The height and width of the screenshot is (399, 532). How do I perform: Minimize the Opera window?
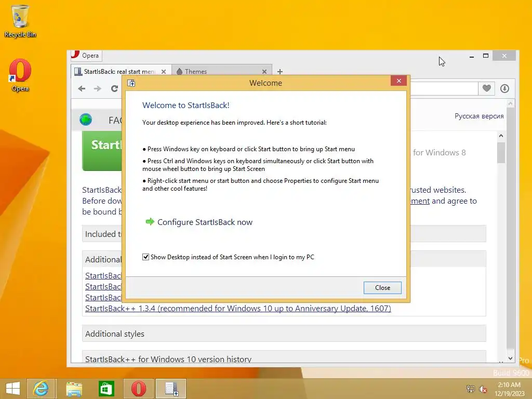472,56
